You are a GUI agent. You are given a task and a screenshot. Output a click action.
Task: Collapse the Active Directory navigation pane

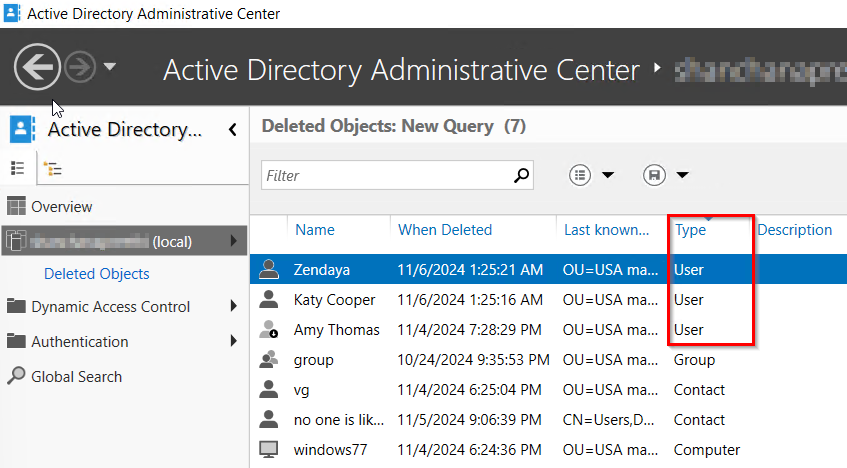click(x=232, y=130)
